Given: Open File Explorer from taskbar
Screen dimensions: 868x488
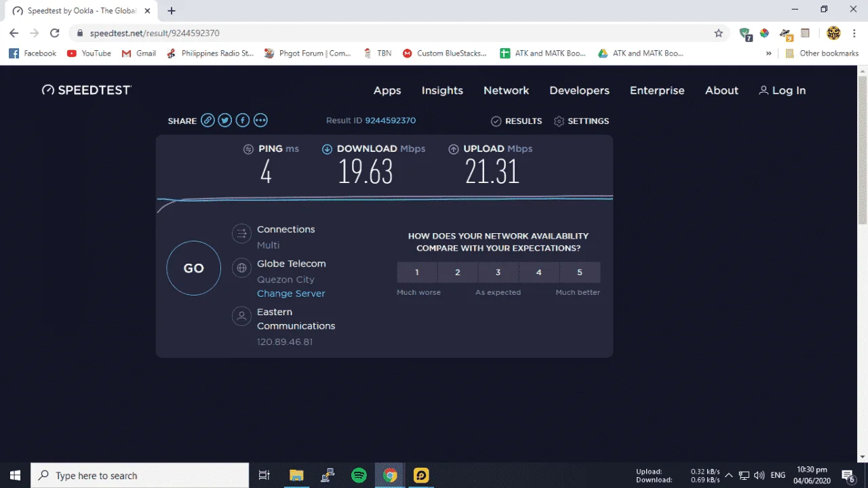Looking at the screenshot, I should 296,475.
